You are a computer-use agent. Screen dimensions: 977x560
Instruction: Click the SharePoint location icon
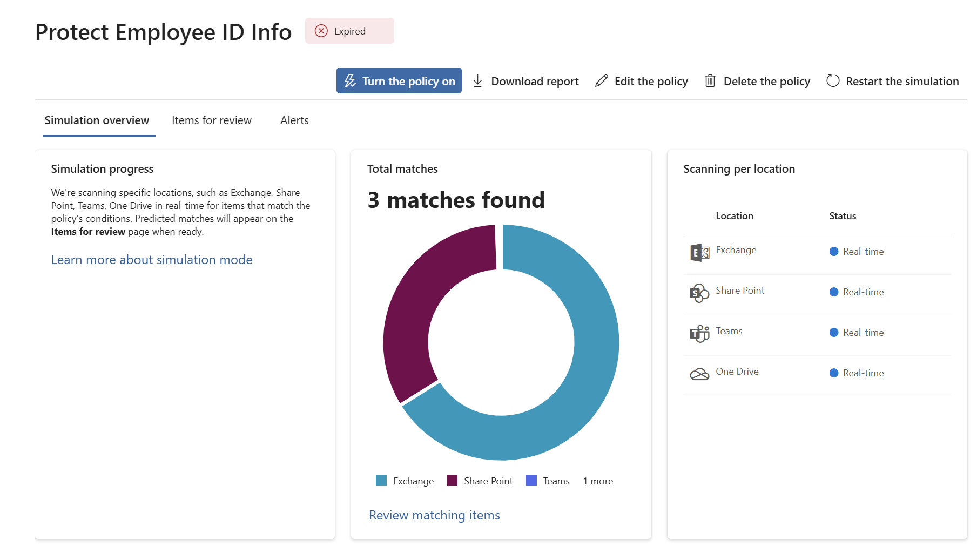click(x=699, y=293)
